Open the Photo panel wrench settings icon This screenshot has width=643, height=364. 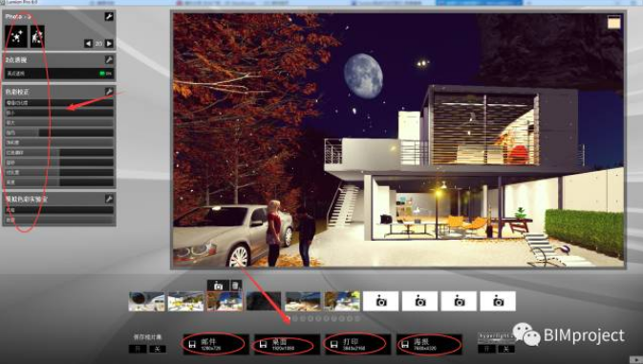coord(109,17)
